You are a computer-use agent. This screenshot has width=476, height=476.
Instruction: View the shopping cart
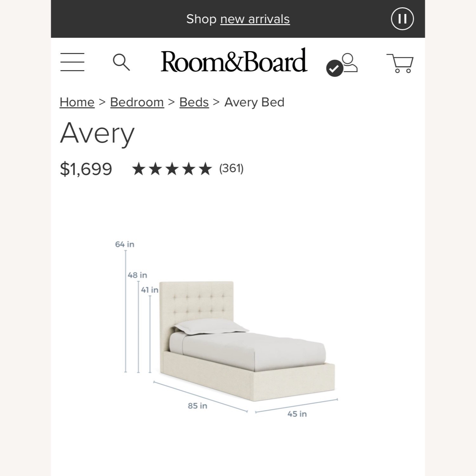pyautogui.click(x=400, y=63)
